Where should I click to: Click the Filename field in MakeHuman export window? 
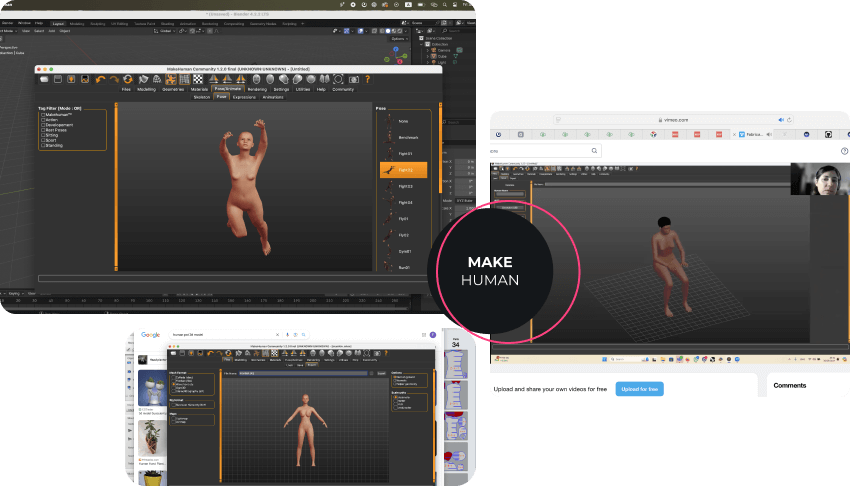pyautogui.click(x=304, y=373)
